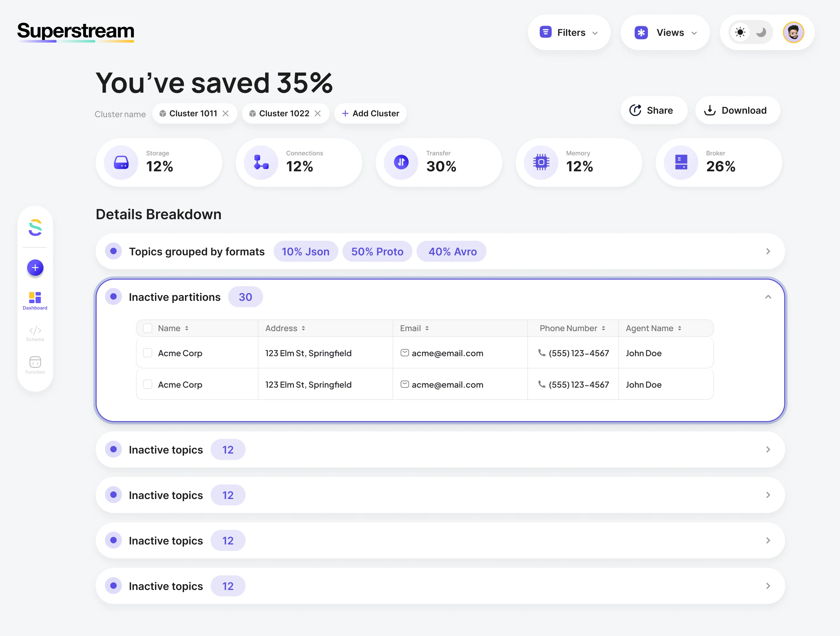Click the second row phone icon

[x=542, y=384]
